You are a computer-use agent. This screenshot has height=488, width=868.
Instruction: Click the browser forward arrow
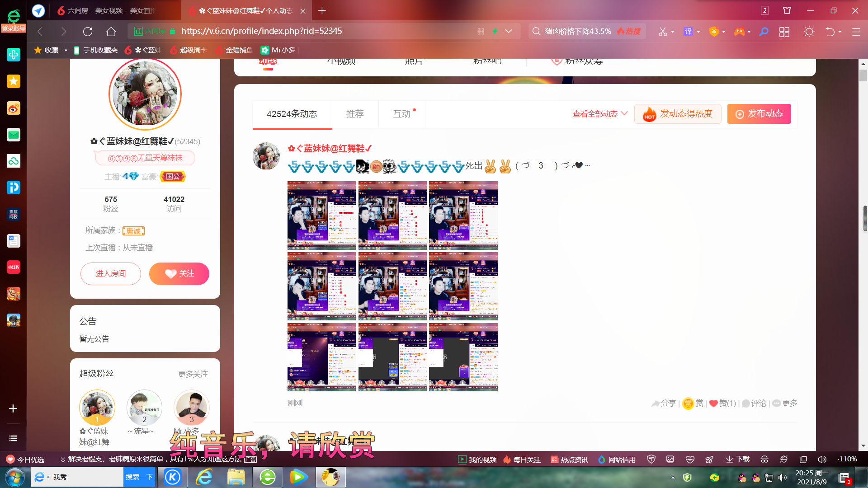tap(64, 31)
